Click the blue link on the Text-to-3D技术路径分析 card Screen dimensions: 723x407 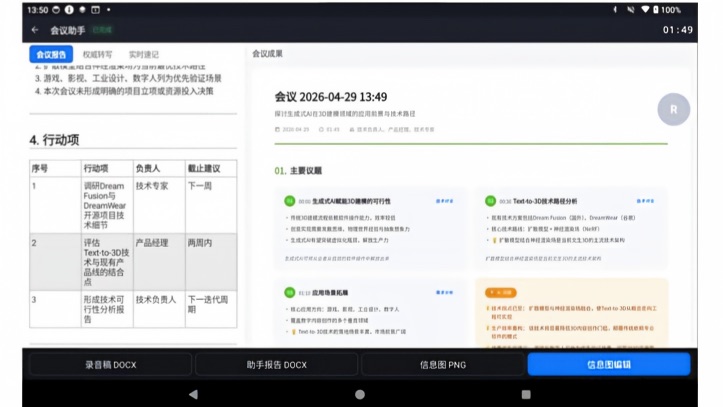(x=645, y=201)
